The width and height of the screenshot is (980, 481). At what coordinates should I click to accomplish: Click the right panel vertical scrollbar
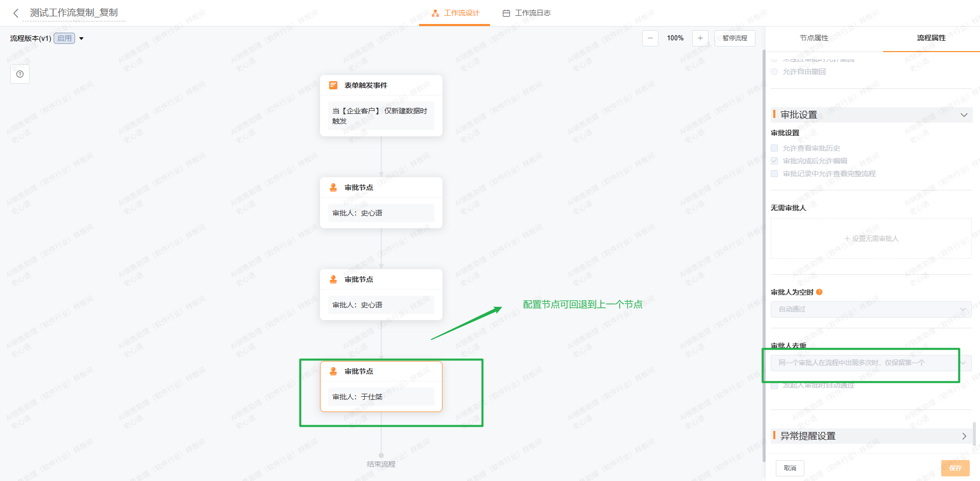coord(974,434)
